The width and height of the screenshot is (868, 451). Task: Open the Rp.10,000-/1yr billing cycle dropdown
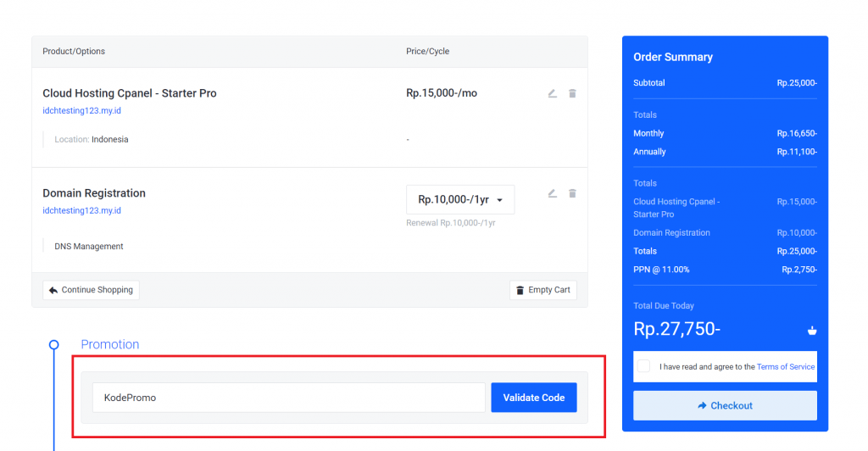point(460,200)
